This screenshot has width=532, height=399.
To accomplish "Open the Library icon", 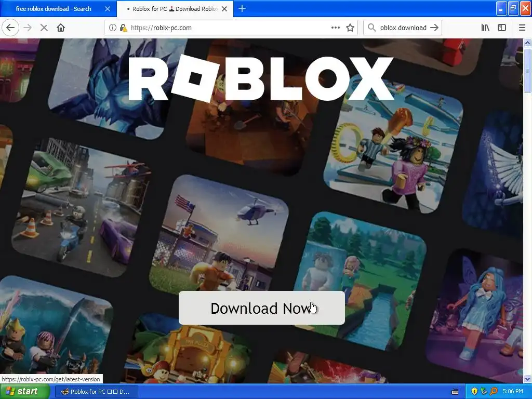I will (485, 28).
